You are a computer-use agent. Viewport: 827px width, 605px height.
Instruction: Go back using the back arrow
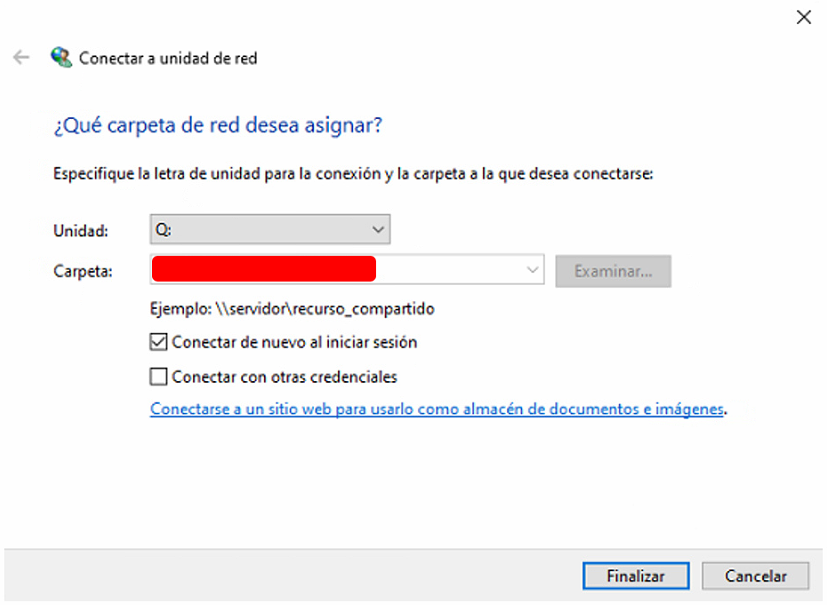21,57
